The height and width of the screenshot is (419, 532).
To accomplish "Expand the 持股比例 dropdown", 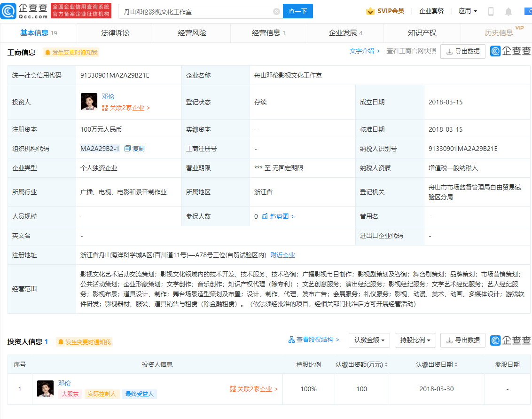I will (415, 340).
